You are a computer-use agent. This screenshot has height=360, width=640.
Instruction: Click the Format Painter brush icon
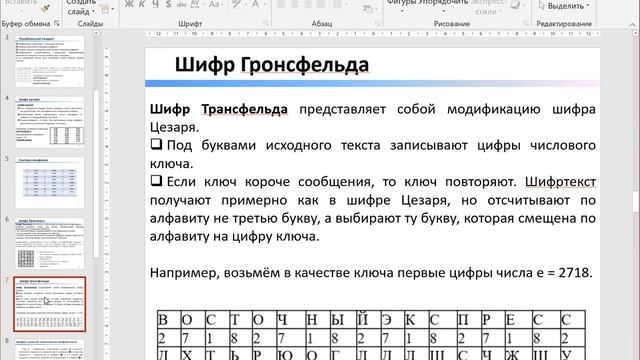click(x=46, y=8)
